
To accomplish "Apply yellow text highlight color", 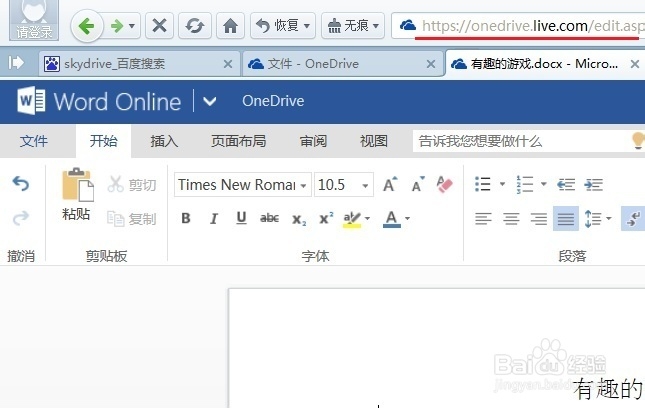I will coord(352,219).
